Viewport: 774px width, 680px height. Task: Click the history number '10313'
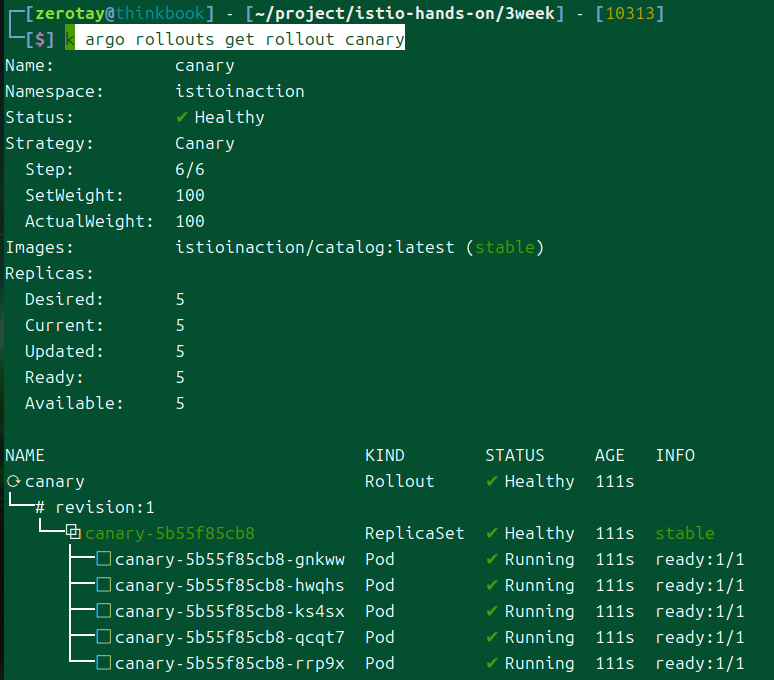(x=630, y=13)
